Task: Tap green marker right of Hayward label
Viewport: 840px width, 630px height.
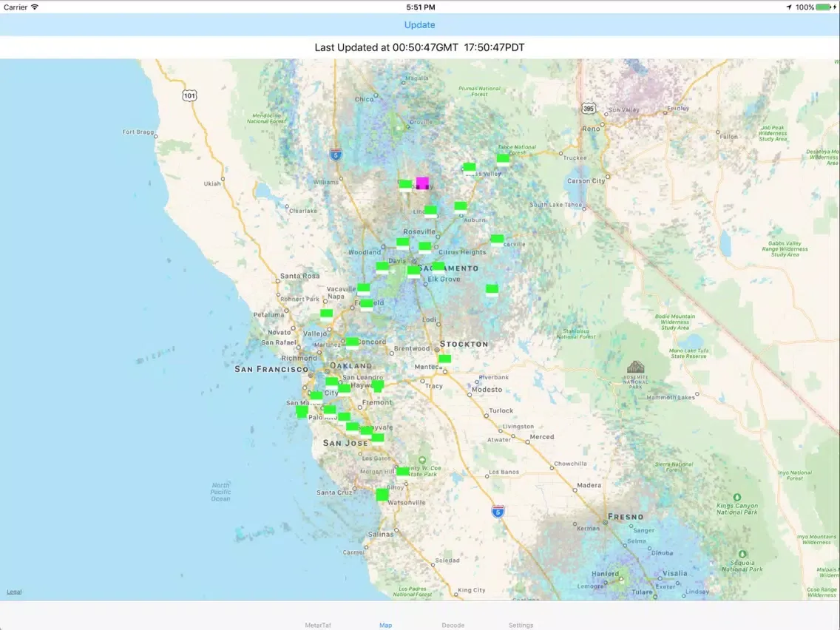Action: click(378, 386)
